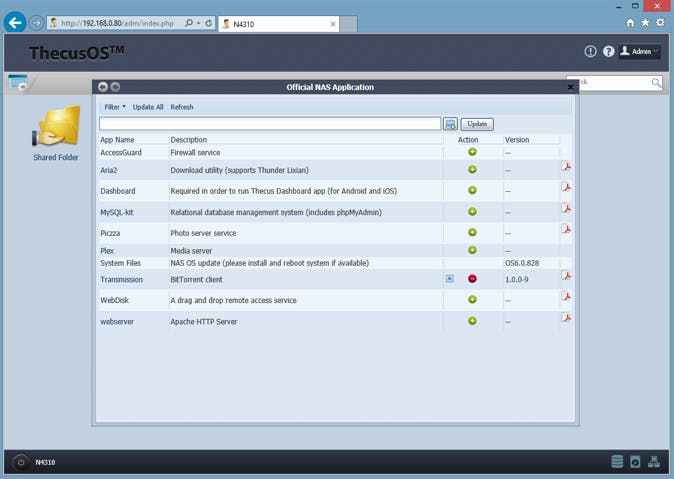This screenshot has height=479, width=674.
Task: Install Piczza photo server green plus
Action: tap(472, 232)
